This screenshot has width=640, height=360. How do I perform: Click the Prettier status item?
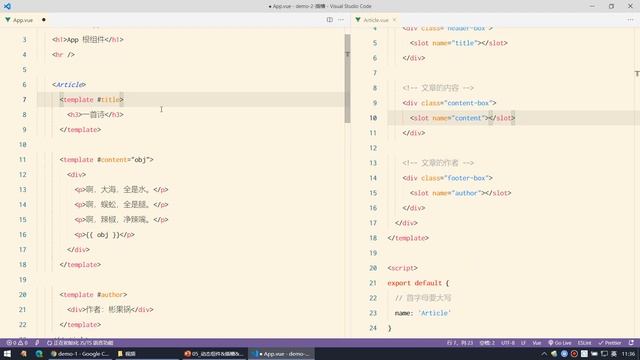[x=609, y=343]
